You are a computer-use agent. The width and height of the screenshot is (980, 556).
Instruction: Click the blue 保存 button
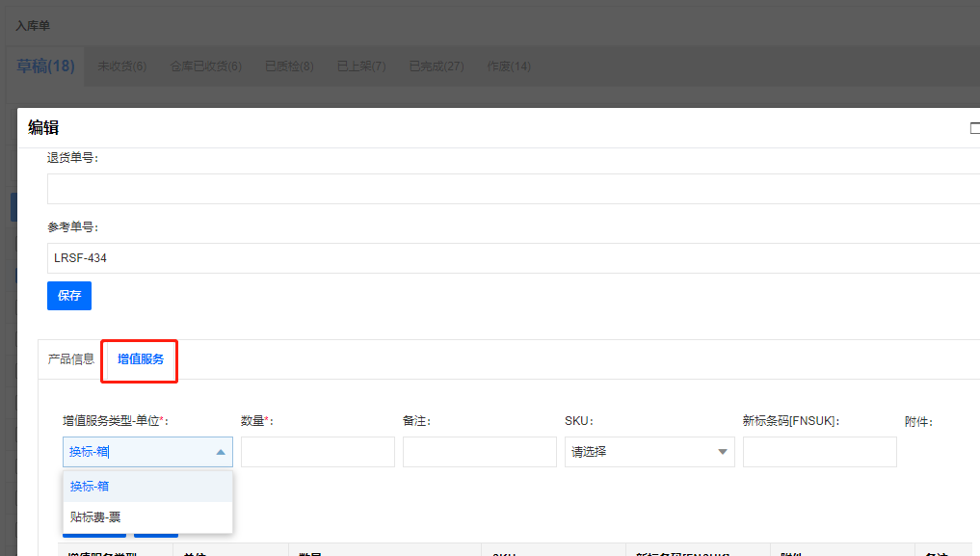coord(69,296)
